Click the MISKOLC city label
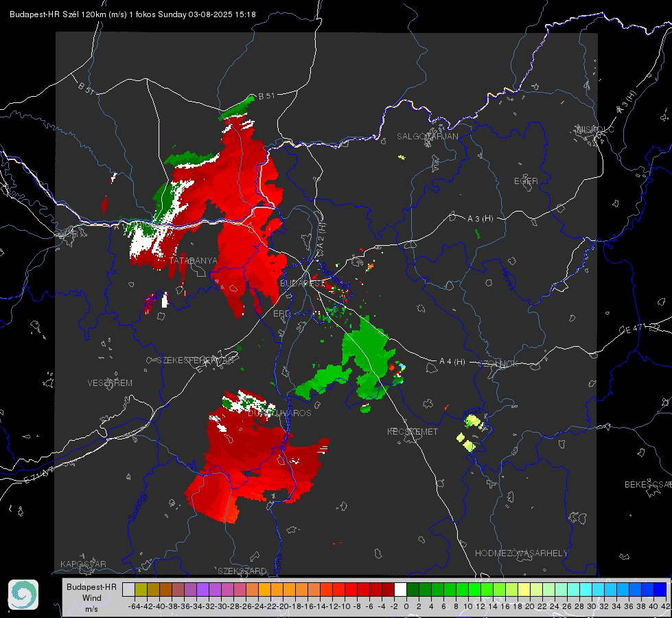 [x=595, y=130]
